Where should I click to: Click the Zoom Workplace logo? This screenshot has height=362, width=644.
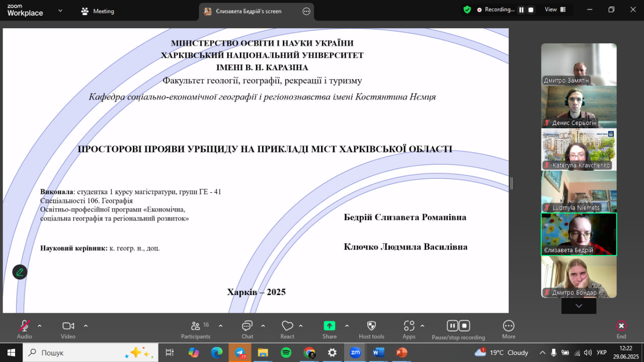pyautogui.click(x=25, y=11)
